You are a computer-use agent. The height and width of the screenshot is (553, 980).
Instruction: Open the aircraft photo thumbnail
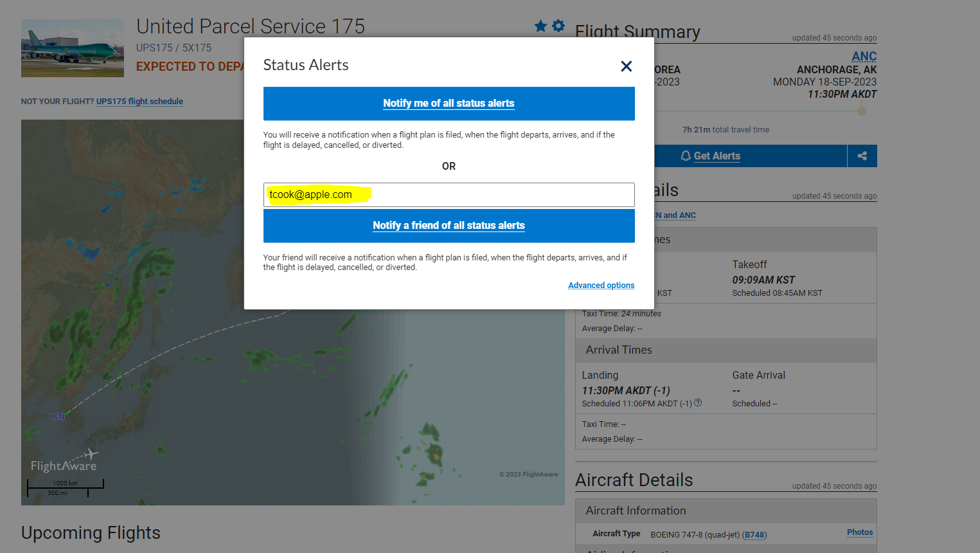(x=73, y=48)
